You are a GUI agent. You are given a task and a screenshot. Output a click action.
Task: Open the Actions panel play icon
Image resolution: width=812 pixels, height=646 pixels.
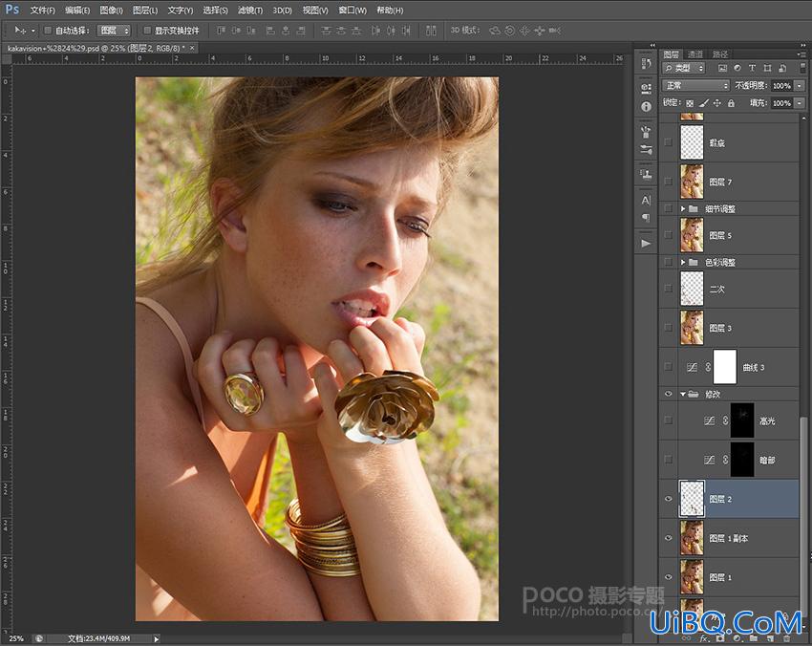coord(646,243)
